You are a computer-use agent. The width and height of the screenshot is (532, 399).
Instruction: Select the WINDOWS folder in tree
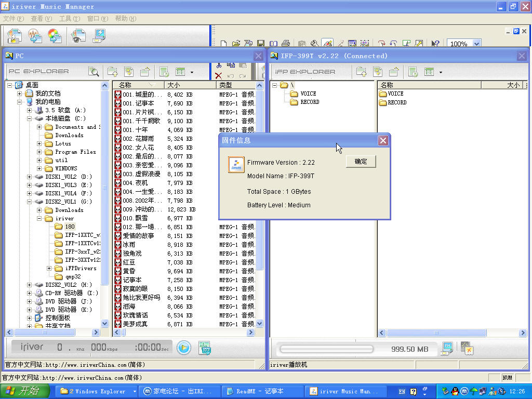pyautogui.click(x=66, y=169)
